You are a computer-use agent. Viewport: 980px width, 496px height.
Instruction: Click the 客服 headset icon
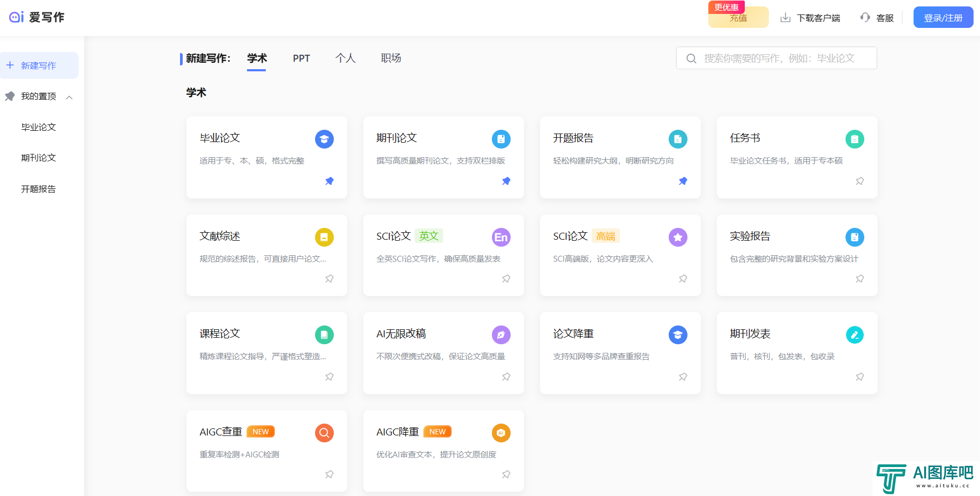click(x=865, y=18)
